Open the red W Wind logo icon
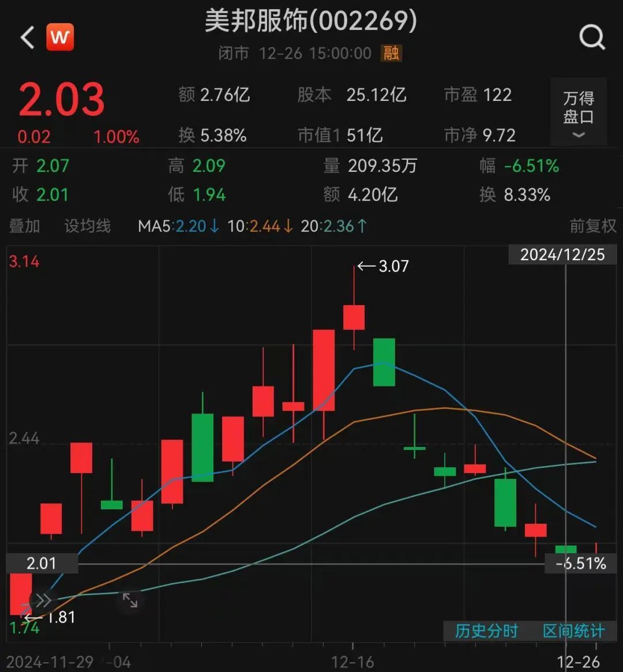The image size is (623, 672). click(60, 37)
